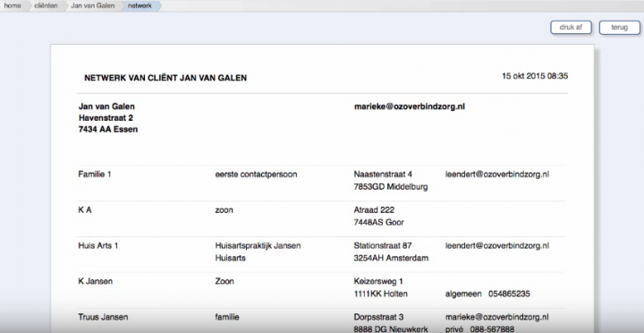
Task: Click the address Dorpsstraat 3
Action: tap(378, 318)
